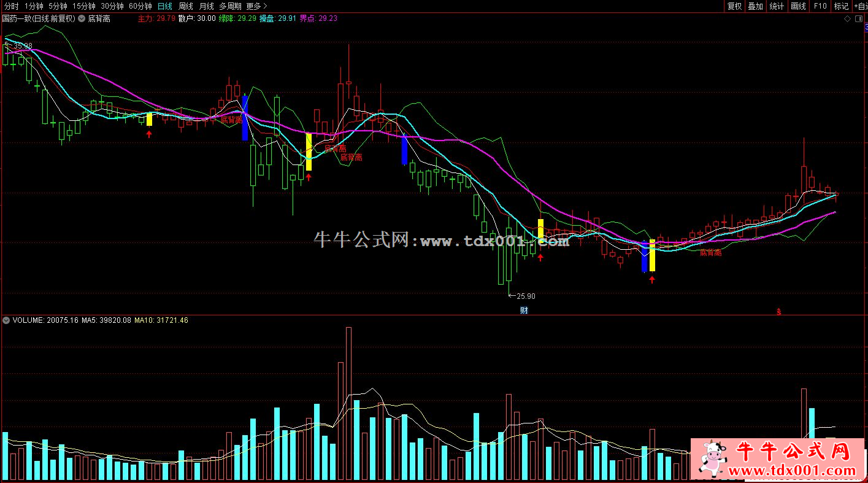The width and height of the screenshot is (868, 483).
Task: Click the diamond icon above the chart
Action: pyautogui.click(x=848, y=19)
